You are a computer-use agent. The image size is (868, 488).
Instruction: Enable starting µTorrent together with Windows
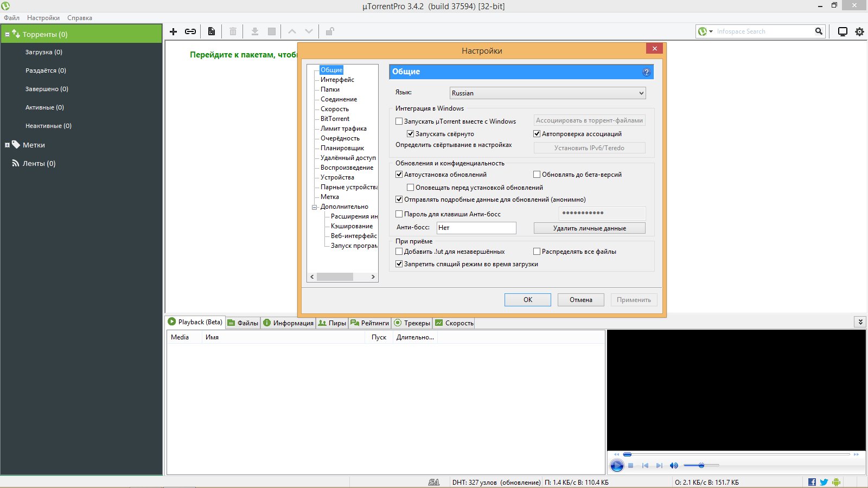[x=399, y=121]
